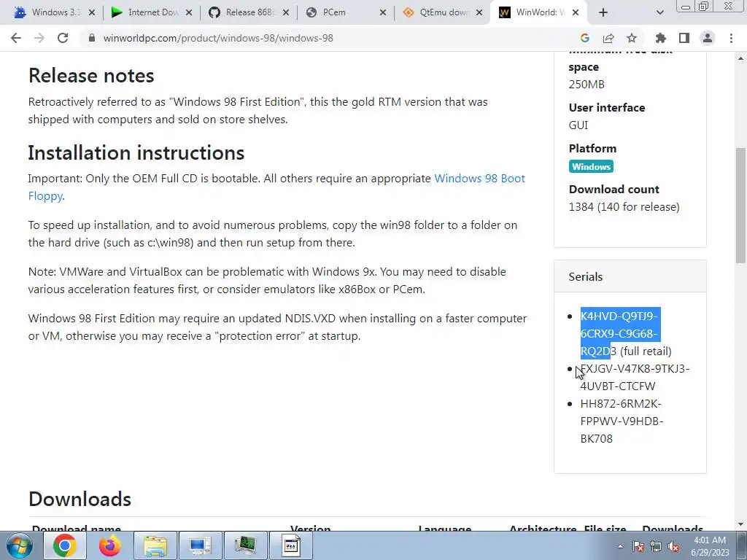Click the HH872-6RM2K serial key
The image size is (747, 560).
(x=622, y=421)
